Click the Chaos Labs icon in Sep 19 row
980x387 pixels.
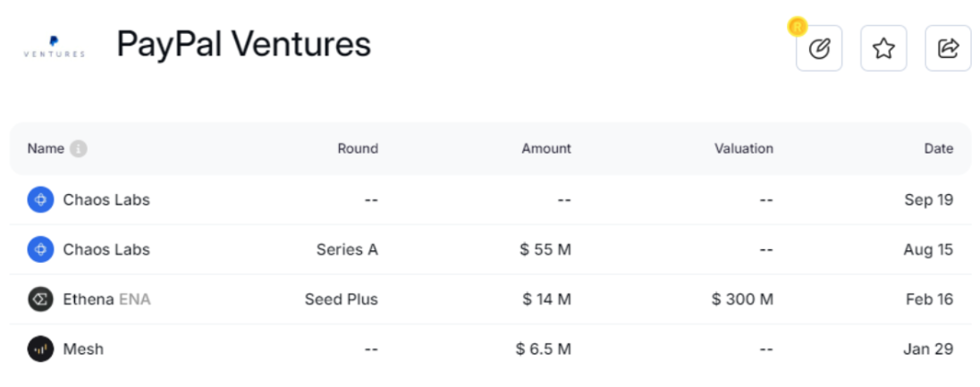(40, 199)
